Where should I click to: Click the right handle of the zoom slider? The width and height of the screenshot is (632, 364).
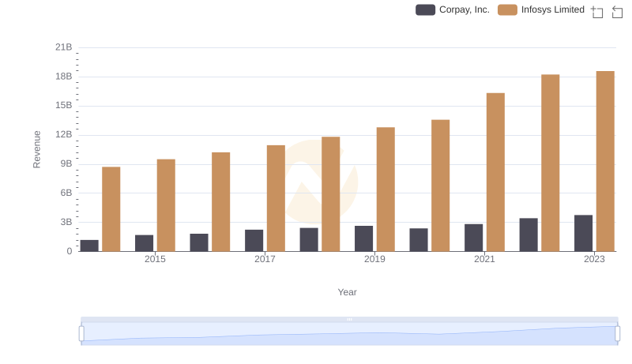[x=617, y=334]
